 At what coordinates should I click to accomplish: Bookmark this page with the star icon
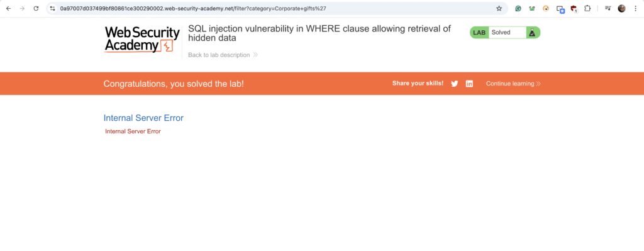pyautogui.click(x=499, y=8)
